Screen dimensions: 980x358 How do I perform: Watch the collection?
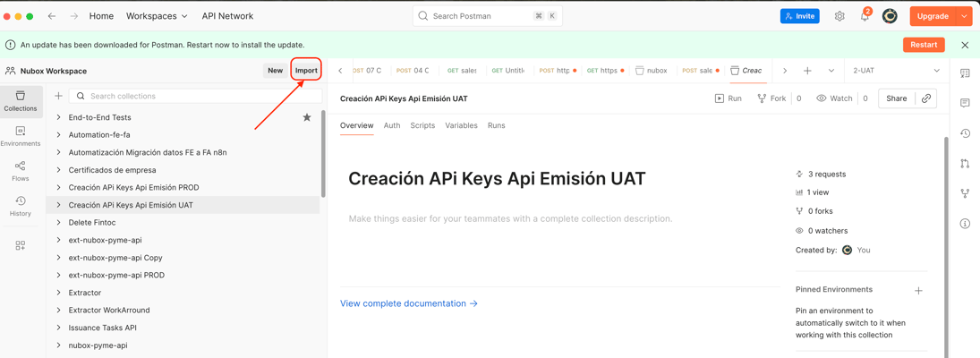[x=834, y=98]
